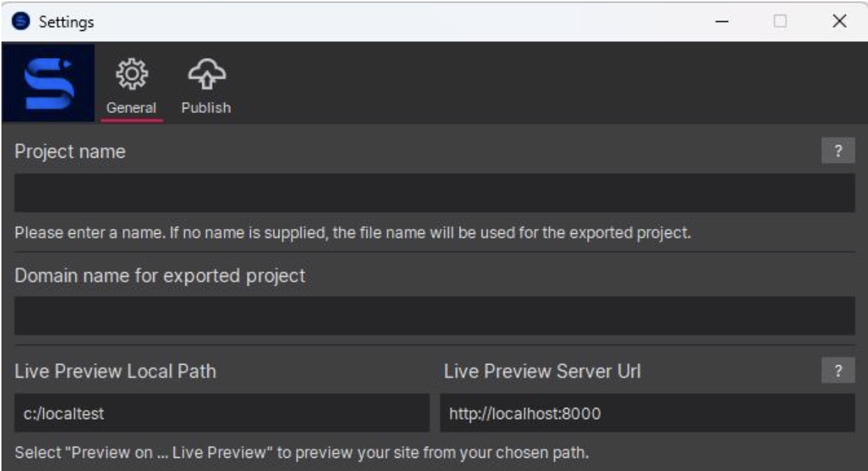868x471 pixels.
Task: Click the Live Preview instruction text at bottom
Action: [x=301, y=452]
